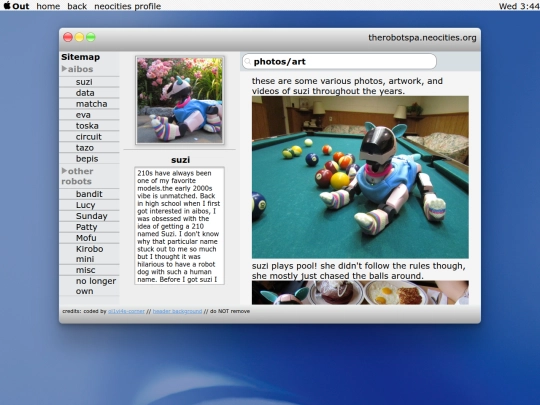Expand the aibos disclosure triangle
This screenshot has width=540, height=405.
click(x=64, y=69)
